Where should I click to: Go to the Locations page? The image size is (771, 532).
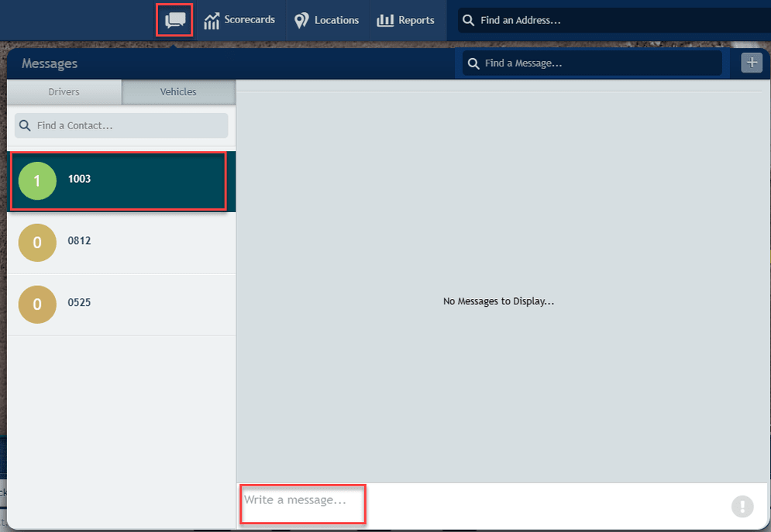coord(327,20)
